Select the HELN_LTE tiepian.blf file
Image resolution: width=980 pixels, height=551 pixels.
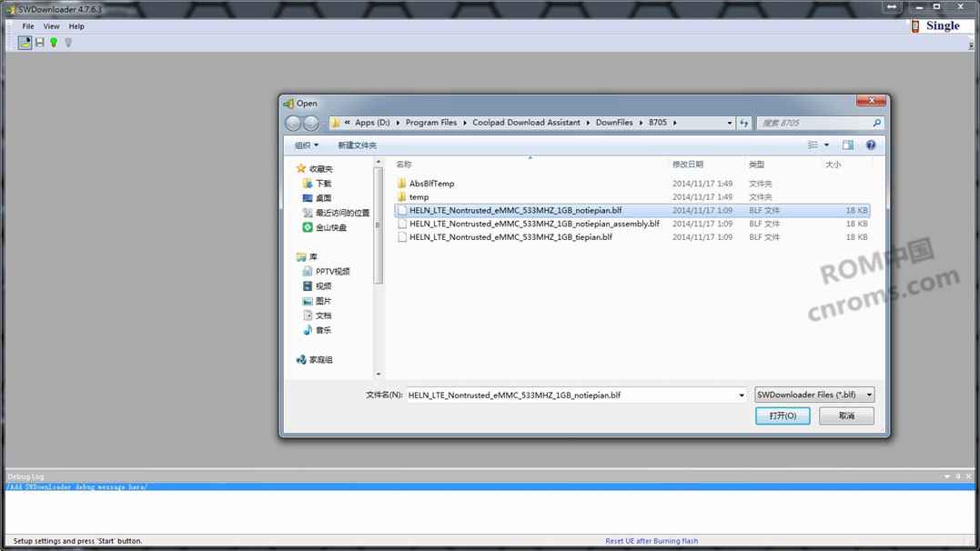[x=510, y=237]
